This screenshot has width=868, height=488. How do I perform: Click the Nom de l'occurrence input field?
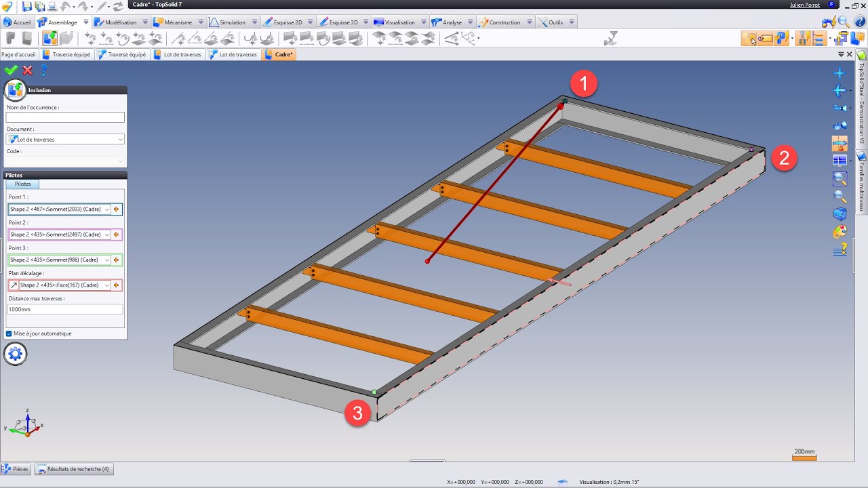pos(65,118)
